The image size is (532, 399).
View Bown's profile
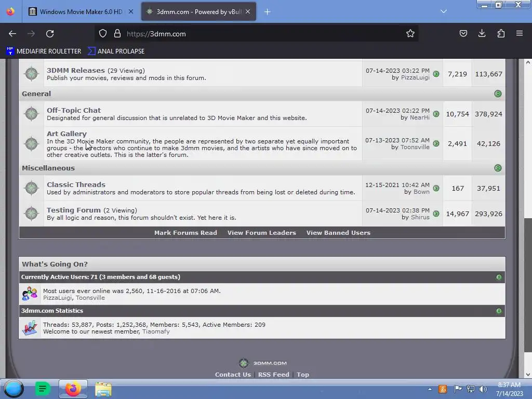pos(421,192)
